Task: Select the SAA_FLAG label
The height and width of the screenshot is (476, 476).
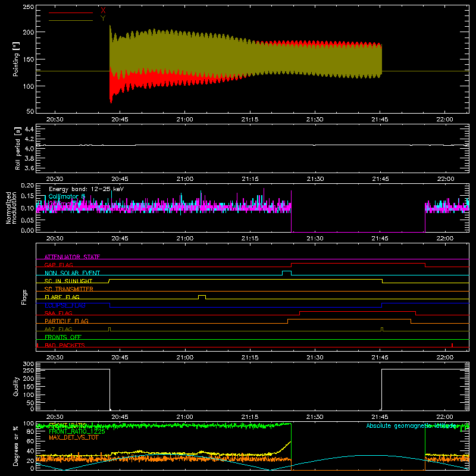Action: click(x=58, y=313)
